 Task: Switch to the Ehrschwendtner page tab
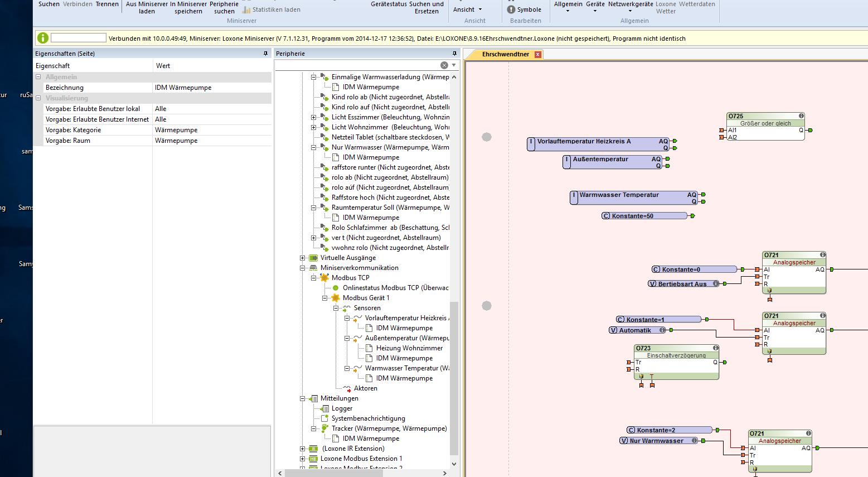click(x=505, y=54)
